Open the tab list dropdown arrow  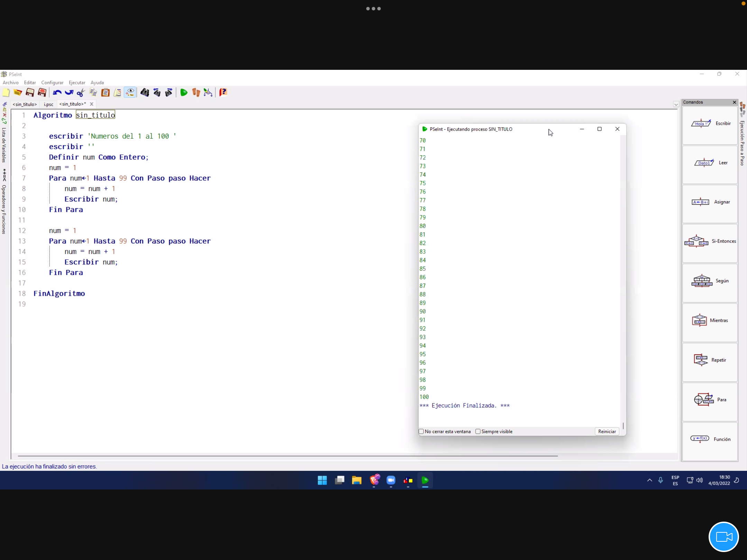[x=676, y=104]
